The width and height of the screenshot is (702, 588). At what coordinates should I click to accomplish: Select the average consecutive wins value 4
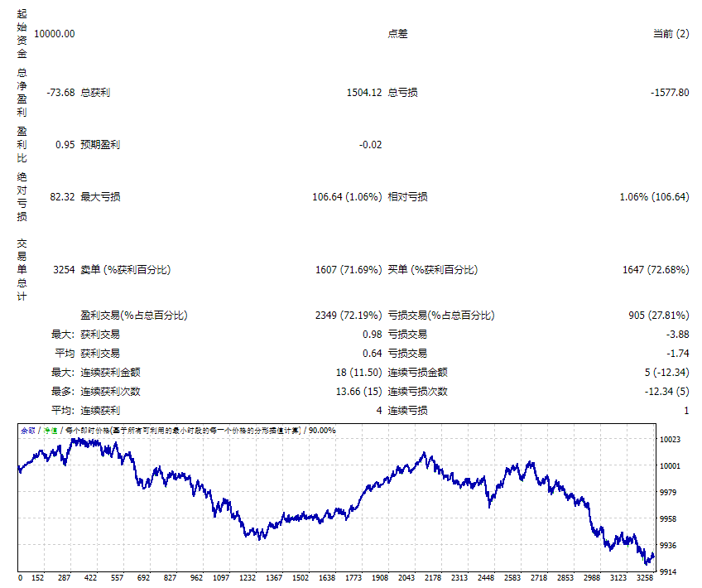(x=379, y=411)
